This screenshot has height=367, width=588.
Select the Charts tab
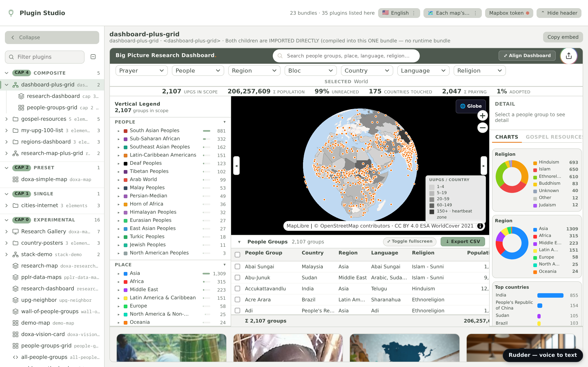[x=507, y=137]
